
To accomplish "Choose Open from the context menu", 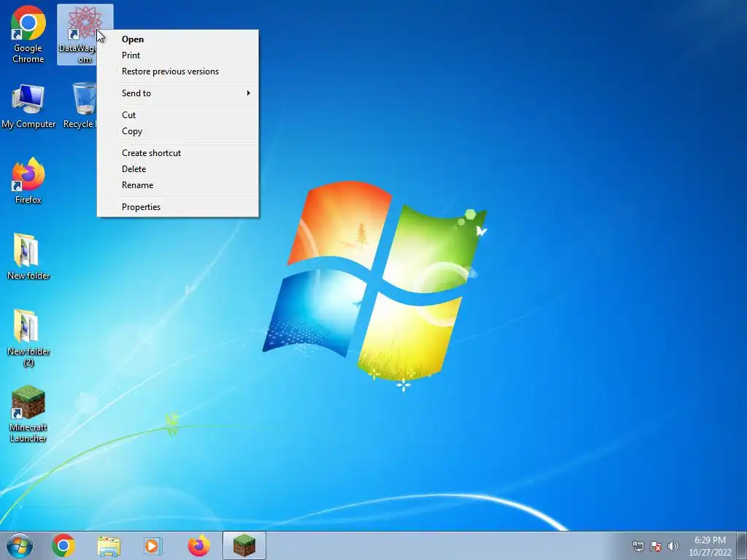I will [x=178, y=39].
